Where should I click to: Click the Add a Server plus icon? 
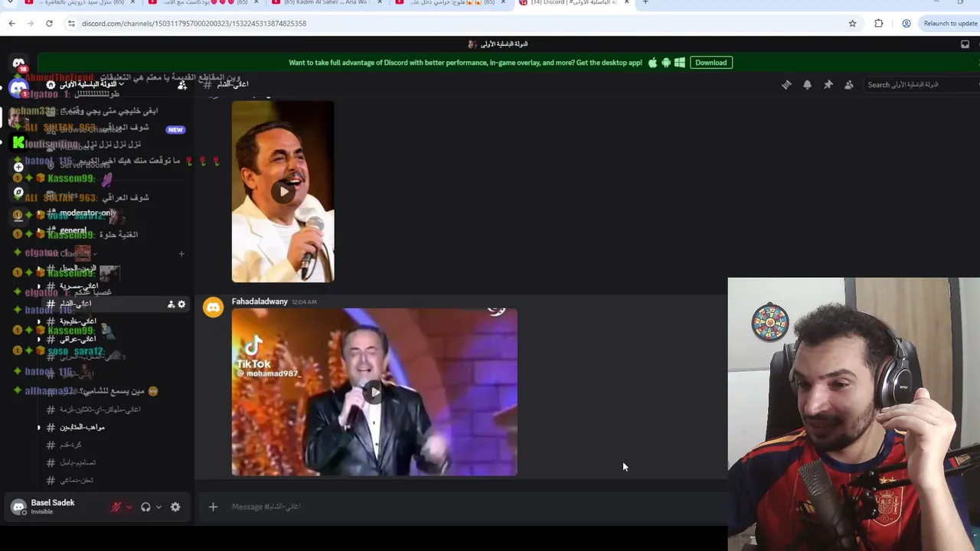pos(18,167)
